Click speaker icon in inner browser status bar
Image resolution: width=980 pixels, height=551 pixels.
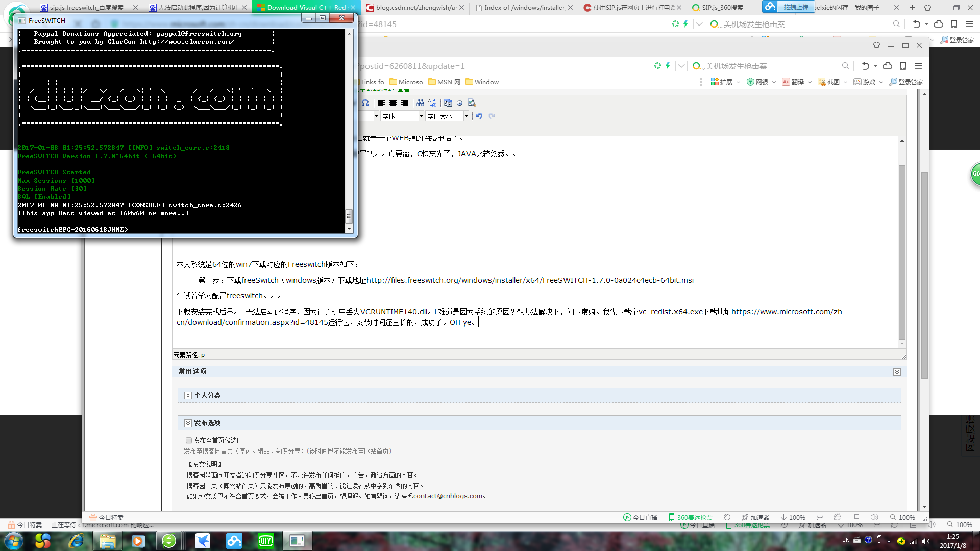(x=874, y=517)
